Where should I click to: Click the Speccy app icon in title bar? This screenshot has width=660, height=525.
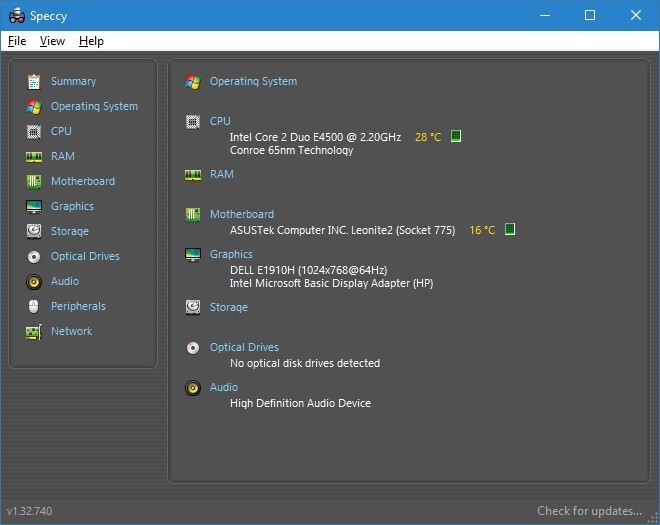(x=17, y=16)
